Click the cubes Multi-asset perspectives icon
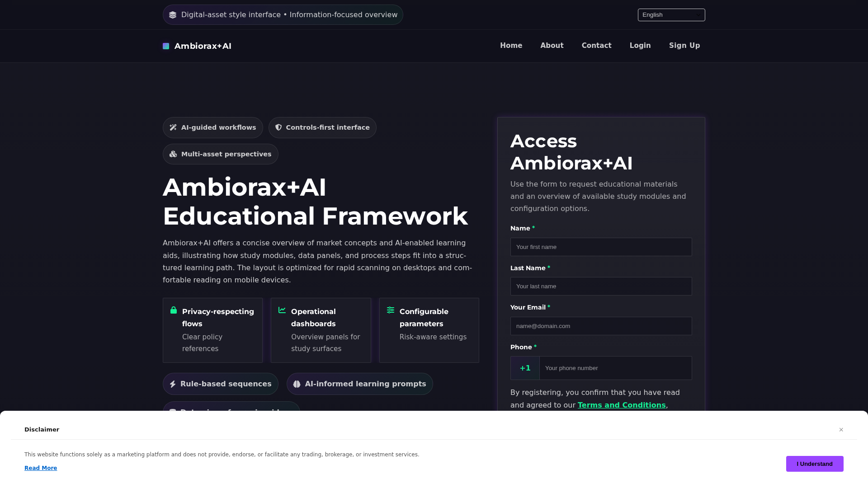The image size is (868, 488). pos(173,154)
